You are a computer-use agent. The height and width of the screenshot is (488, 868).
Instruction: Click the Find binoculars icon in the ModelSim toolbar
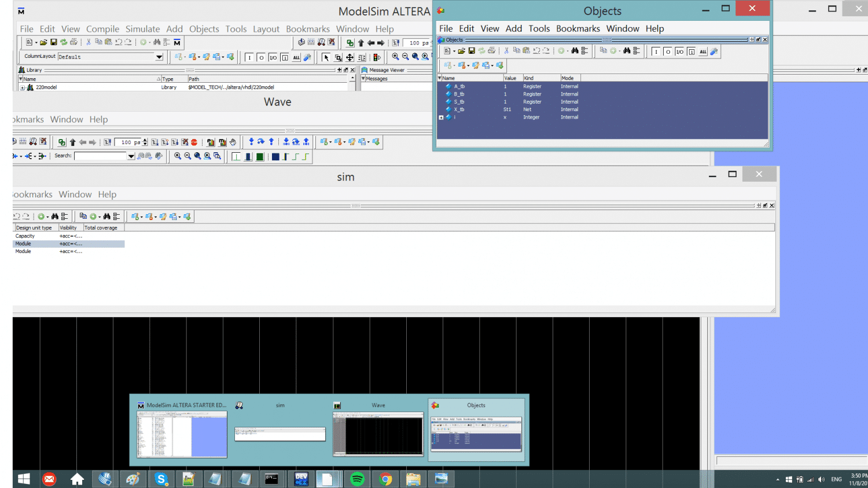[x=157, y=42]
